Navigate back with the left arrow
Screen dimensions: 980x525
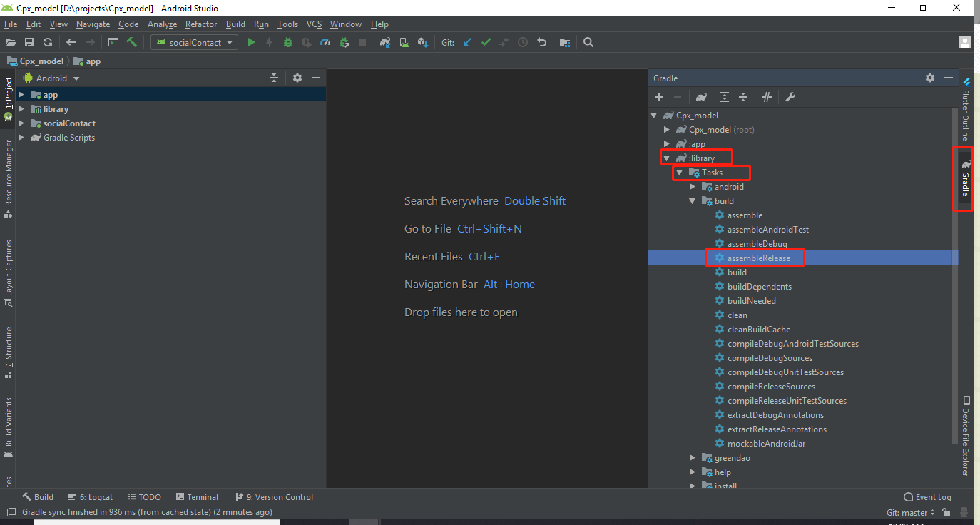(71, 42)
